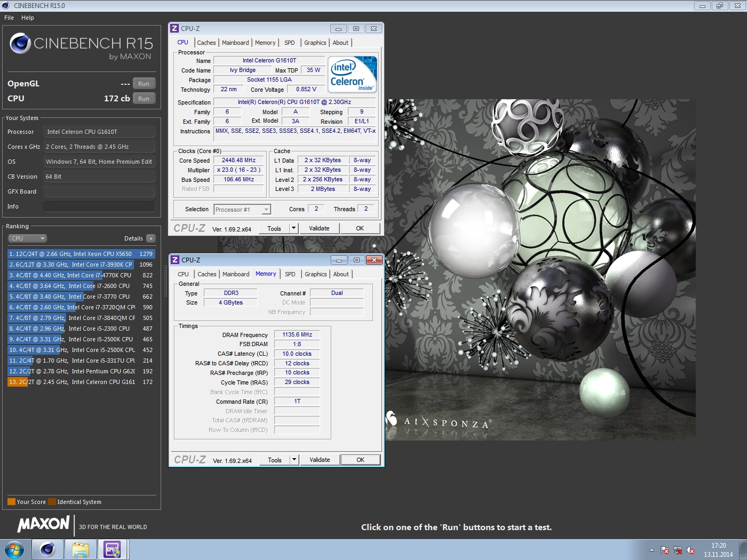The width and height of the screenshot is (747, 560).
Task: Click Cores field showing 2
Action: [316, 209]
